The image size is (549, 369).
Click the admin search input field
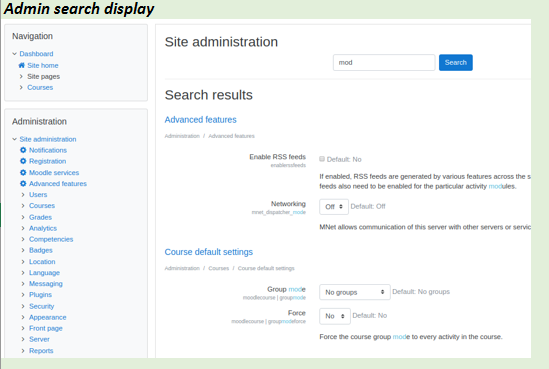pyautogui.click(x=384, y=62)
